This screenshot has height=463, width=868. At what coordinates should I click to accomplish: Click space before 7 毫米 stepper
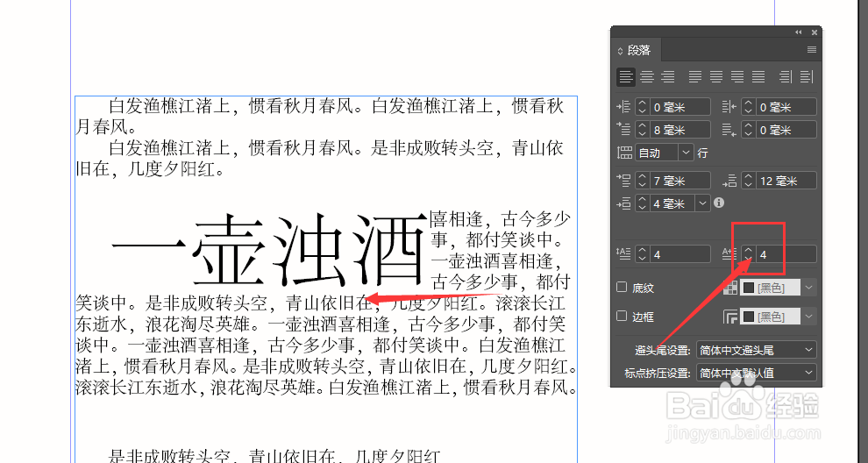[642, 181]
